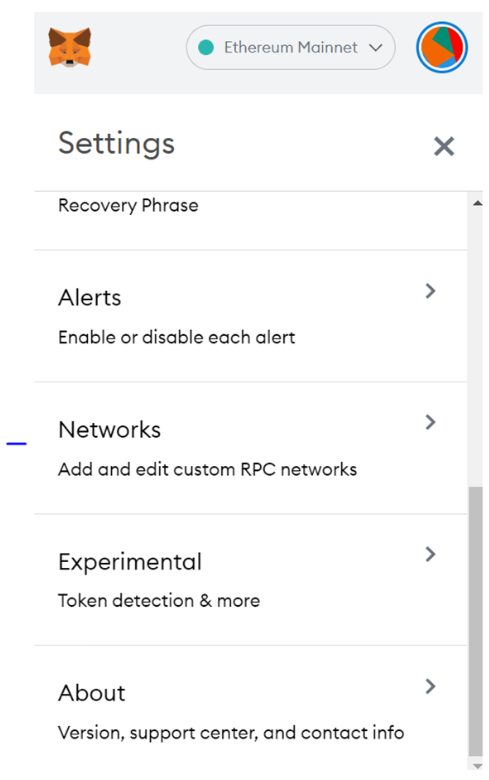Screen dimensions: 489x780
Task: Select the Experimental settings entry
Action: pyautogui.click(x=251, y=580)
